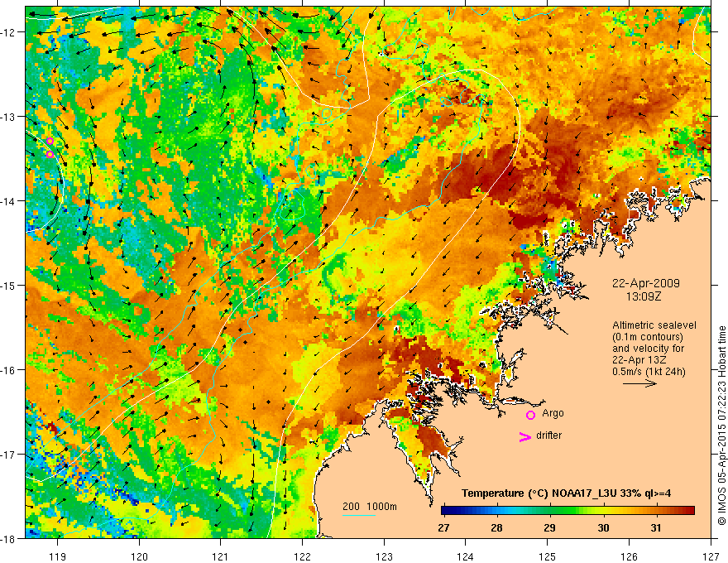Screen dimensions: 728x563
Task: Click the '30' colorbar tick label
Action: pyautogui.click(x=602, y=527)
